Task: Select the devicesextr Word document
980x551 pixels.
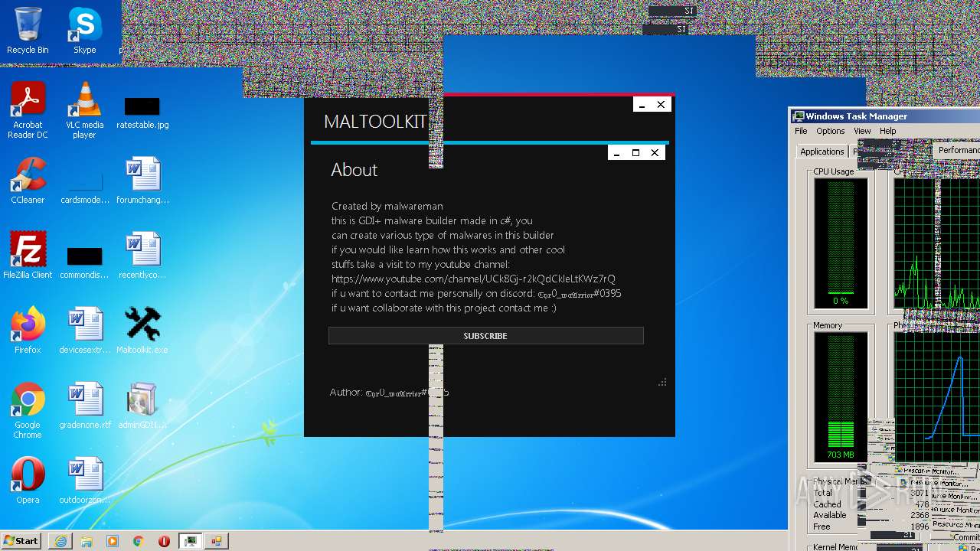Action: (x=84, y=330)
